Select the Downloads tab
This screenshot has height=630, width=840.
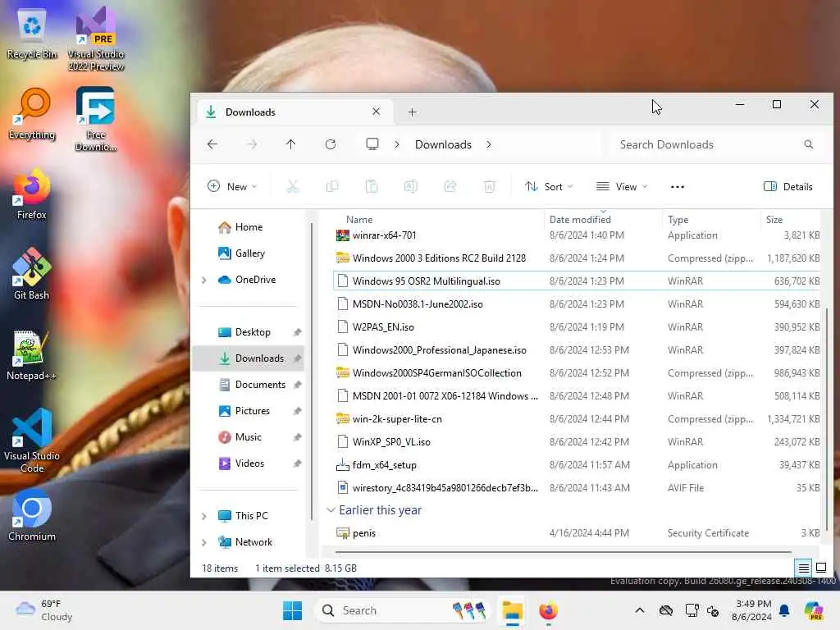pos(294,112)
